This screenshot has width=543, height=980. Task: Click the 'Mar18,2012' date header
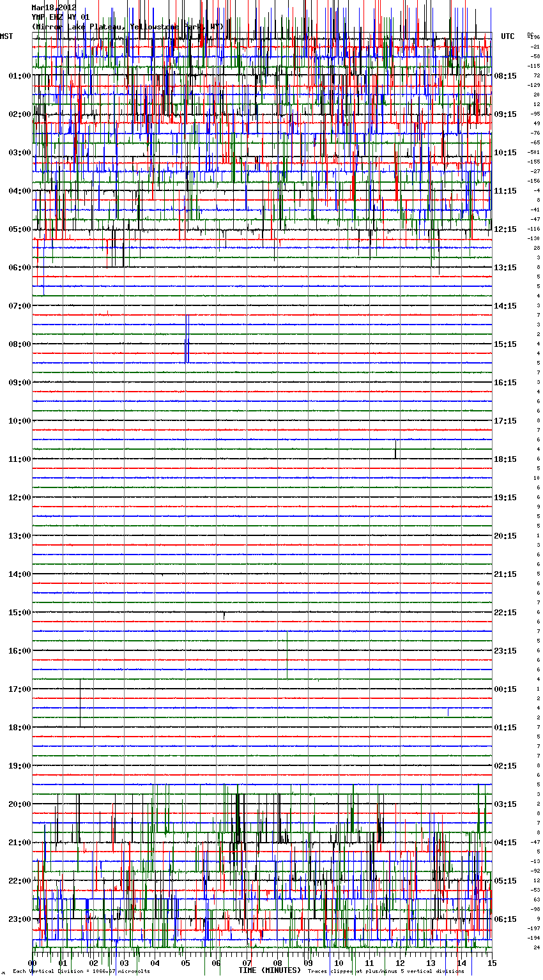(54, 8)
